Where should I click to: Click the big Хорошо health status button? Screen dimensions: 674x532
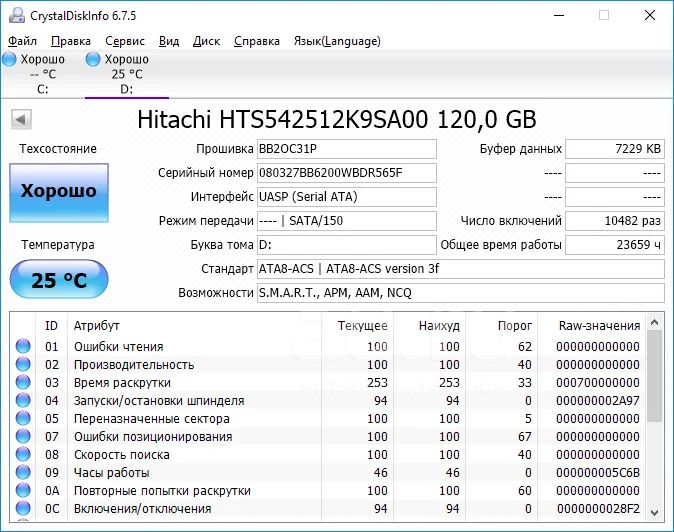pos(59,193)
